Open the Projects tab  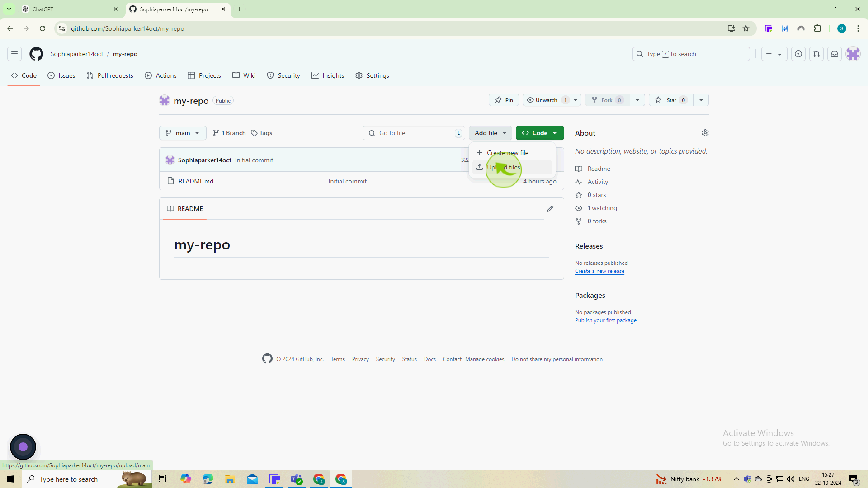click(204, 75)
